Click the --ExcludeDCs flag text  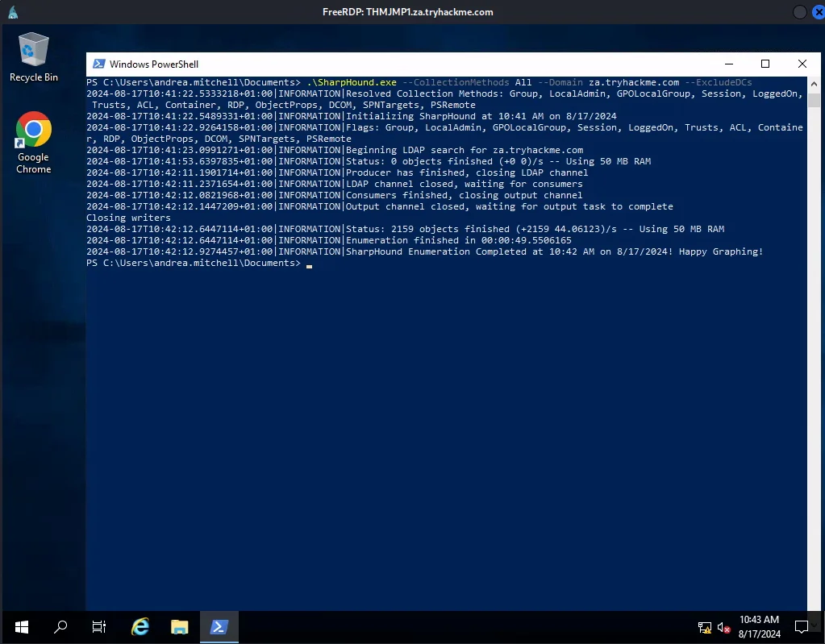(719, 82)
